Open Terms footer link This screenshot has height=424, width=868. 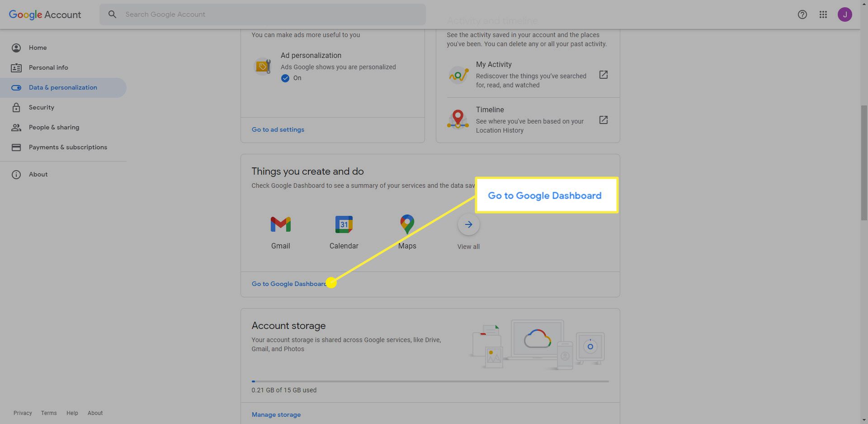(x=49, y=413)
